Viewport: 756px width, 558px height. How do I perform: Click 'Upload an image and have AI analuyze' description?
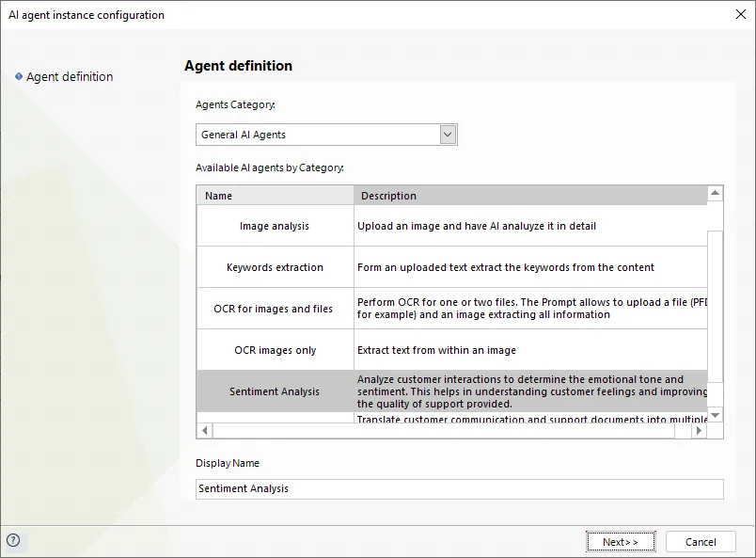click(x=477, y=226)
